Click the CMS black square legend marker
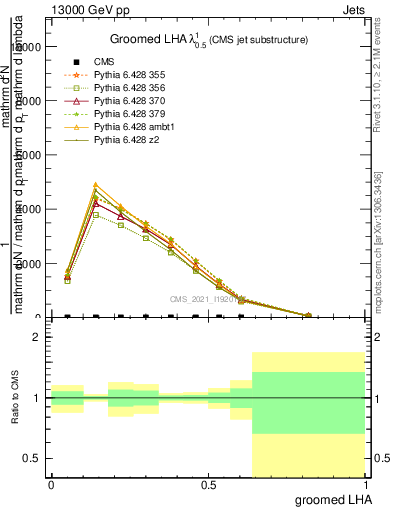 (x=76, y=62)
